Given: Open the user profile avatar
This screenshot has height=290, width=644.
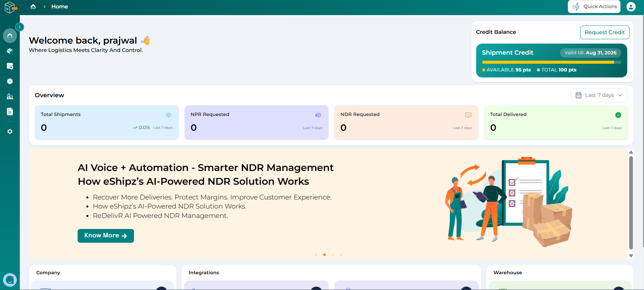Looking at the screenshot, I should click(631, 7).
